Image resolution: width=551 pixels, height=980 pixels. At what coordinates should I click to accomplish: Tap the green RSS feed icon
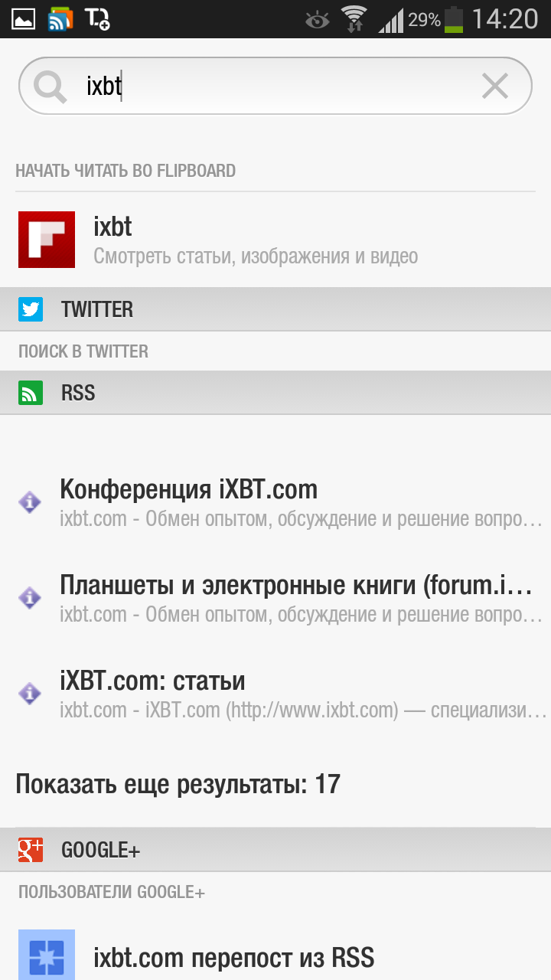tap(31, 394)
